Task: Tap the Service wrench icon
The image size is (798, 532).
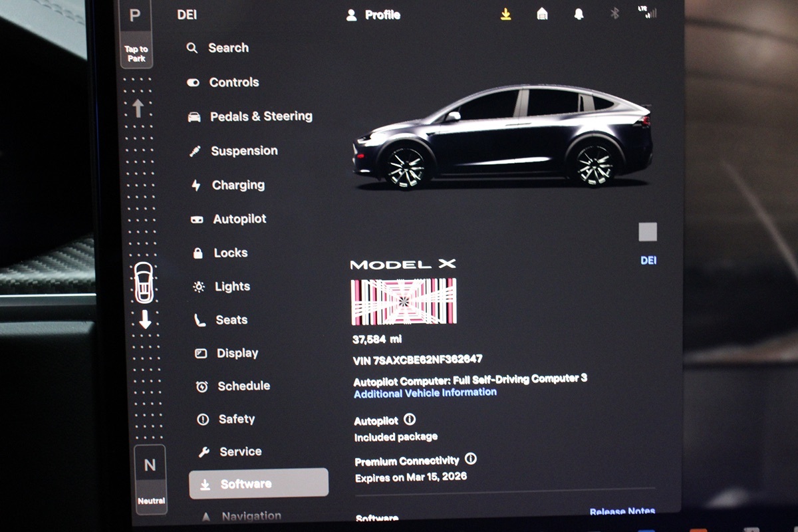Action: click(x=204, y=452)
